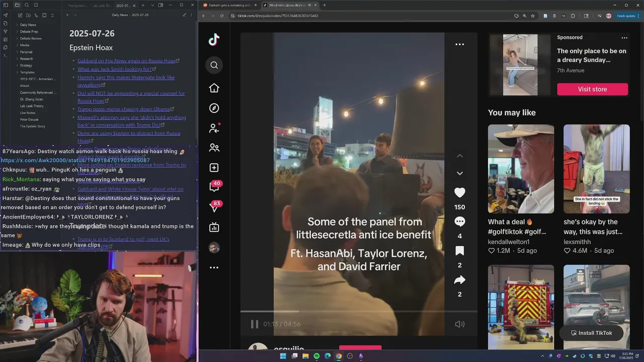
Task: Share the video with arrow icon
Action: tap(459, 280)
